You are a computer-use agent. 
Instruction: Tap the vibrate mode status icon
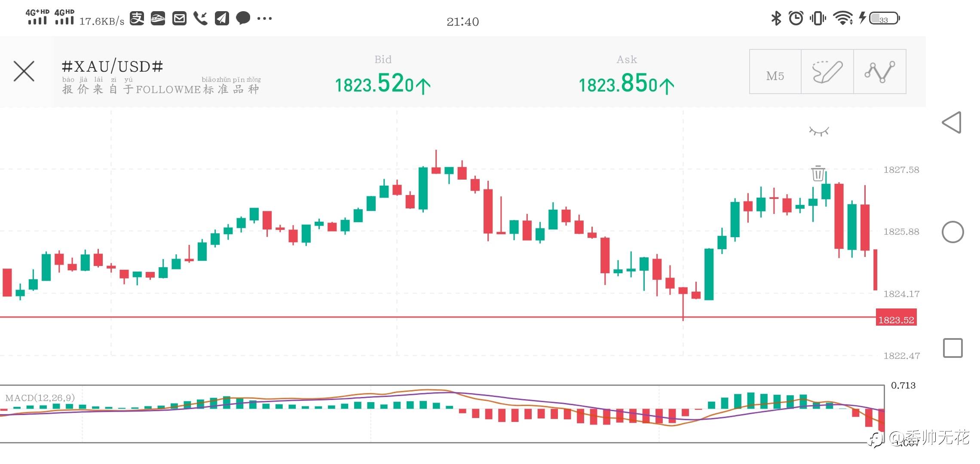tap(818, 18)
